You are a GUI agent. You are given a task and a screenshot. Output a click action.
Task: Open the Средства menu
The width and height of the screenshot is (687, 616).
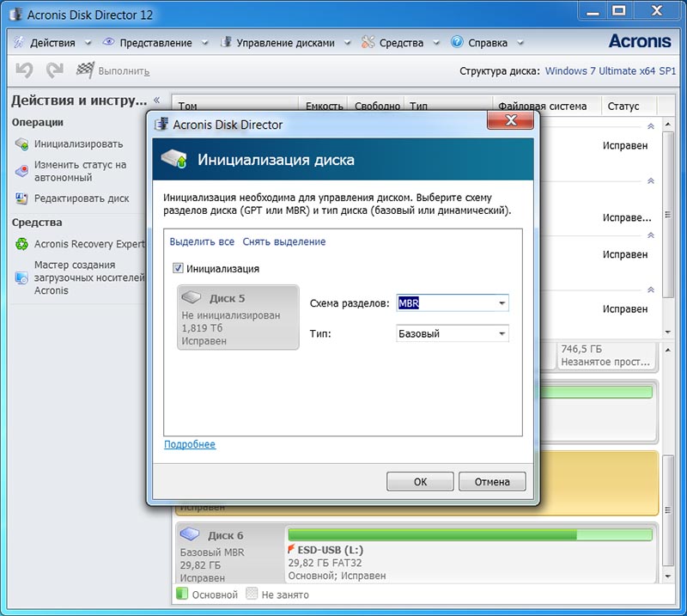tap(401, 43)
